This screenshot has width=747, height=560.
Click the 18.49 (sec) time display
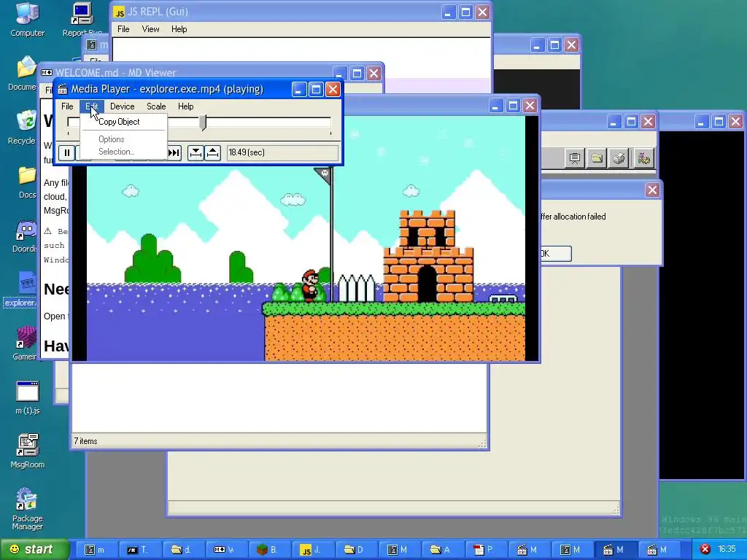point(282,153)
